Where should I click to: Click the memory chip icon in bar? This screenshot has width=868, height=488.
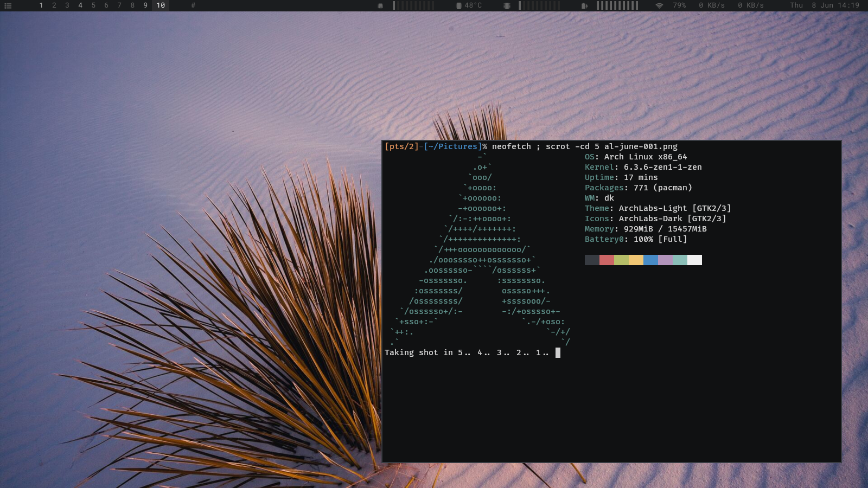coord(507,5)
